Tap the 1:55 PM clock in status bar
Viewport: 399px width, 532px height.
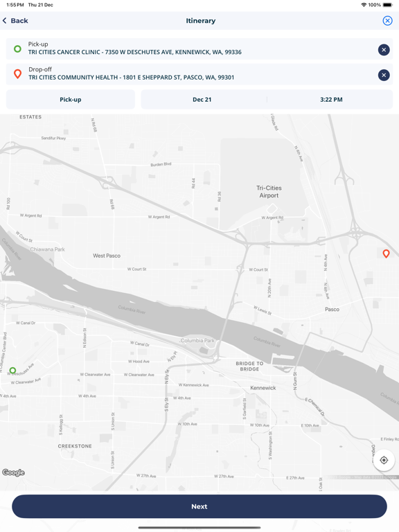[15, 5]
